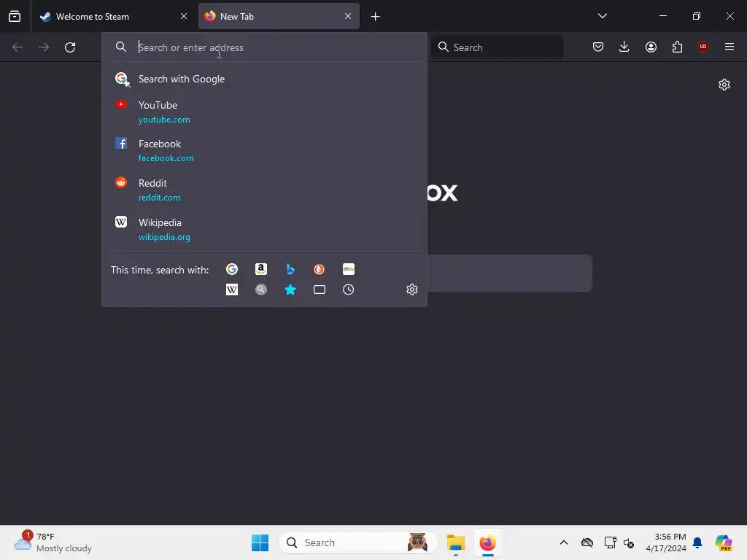Open the Downloads panel
The image size is (747, 560).
point(624,47)
